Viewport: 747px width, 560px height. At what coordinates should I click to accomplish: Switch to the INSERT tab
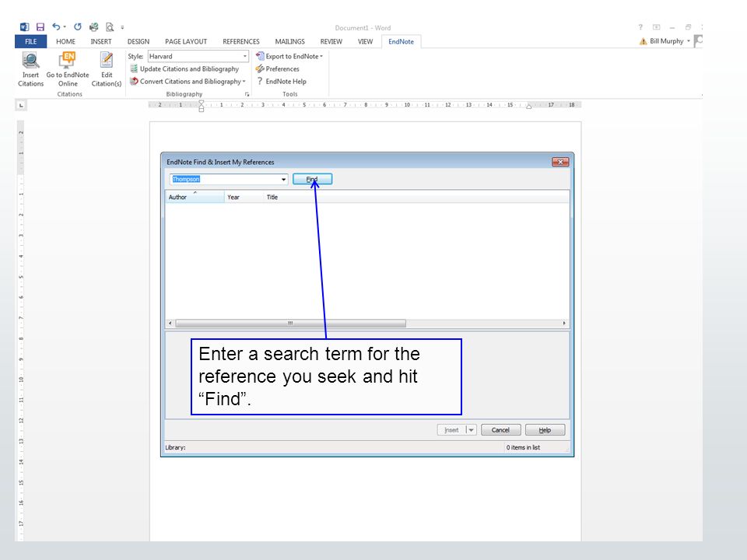point(101,41)
